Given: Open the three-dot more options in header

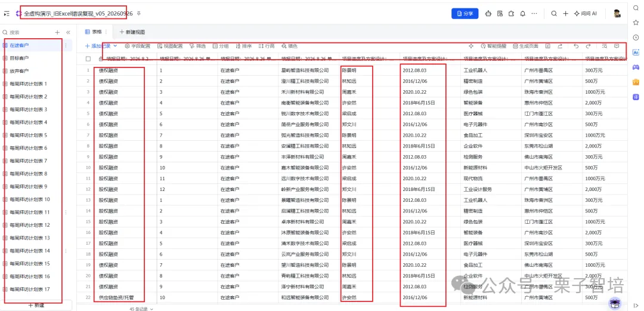Looking at the screenshot, I should (x=534, y=14).
